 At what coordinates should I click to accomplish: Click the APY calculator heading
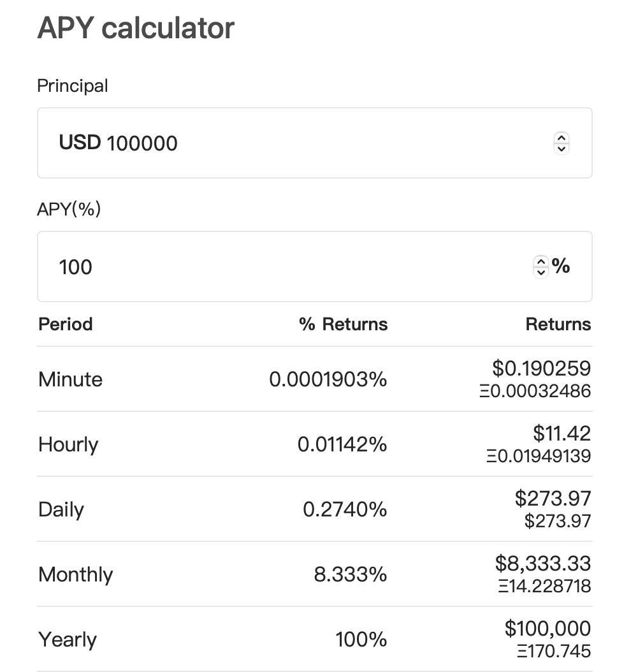pos(136,28)
